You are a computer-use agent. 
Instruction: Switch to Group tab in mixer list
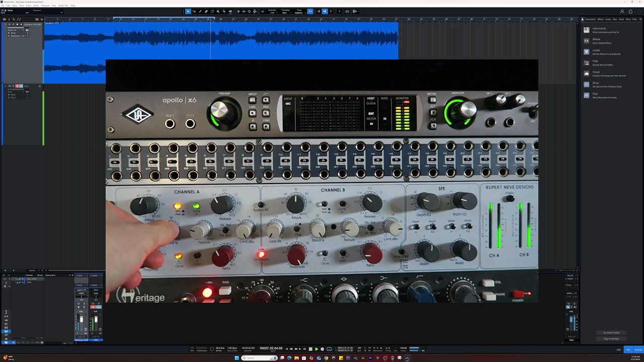(x=40, y=275)
